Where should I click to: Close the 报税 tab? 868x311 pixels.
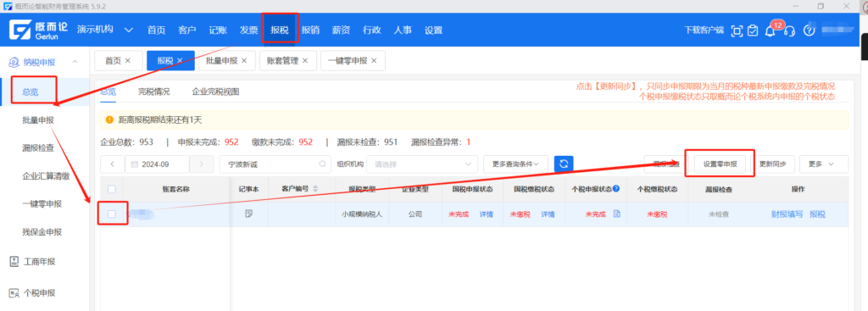point(180,61)
